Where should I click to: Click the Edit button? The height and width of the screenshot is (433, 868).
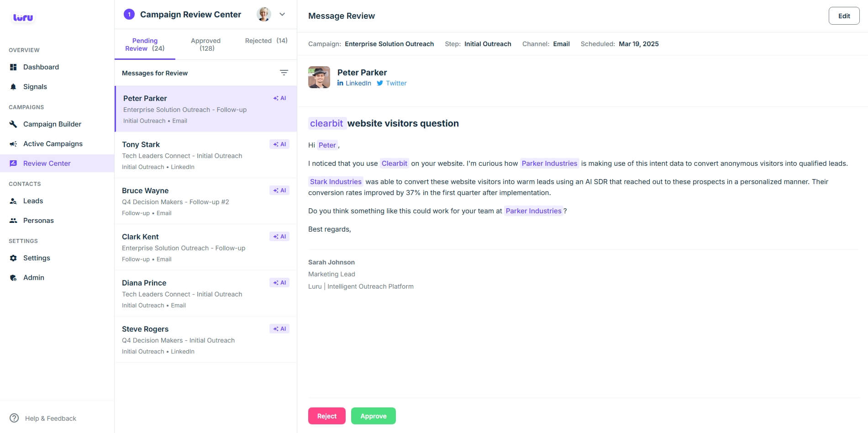click(x=844, y=16)
